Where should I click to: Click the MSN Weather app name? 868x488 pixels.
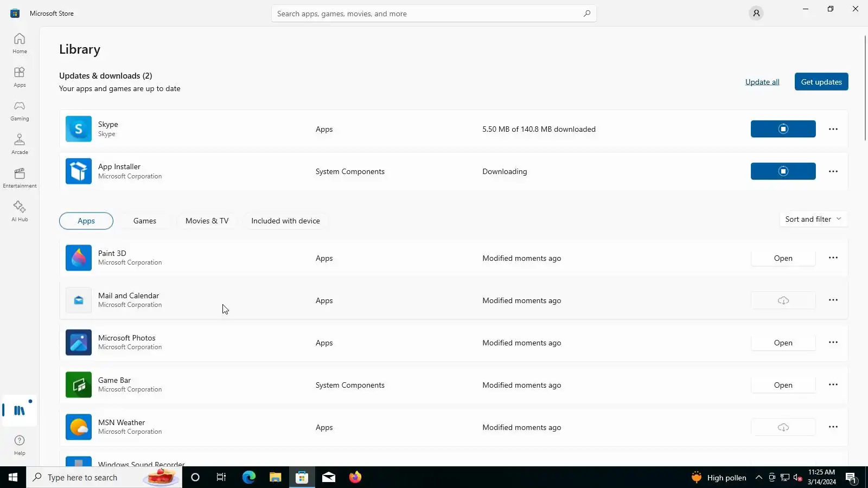[122, 422]
